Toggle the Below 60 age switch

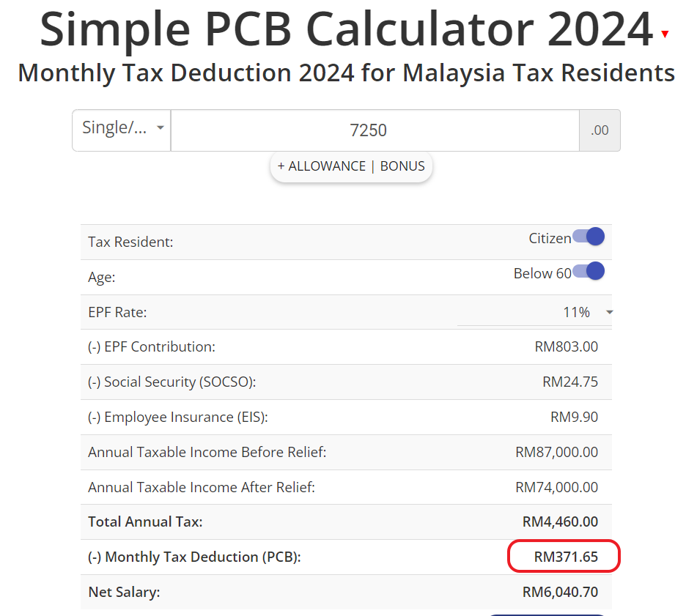(x=589, y=271)
